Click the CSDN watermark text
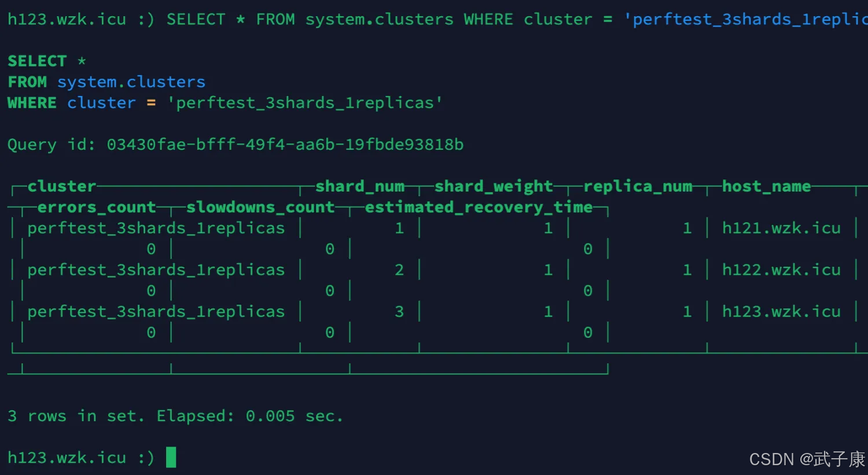Viewport: 868px width, 475px height. tap(807, 459)
